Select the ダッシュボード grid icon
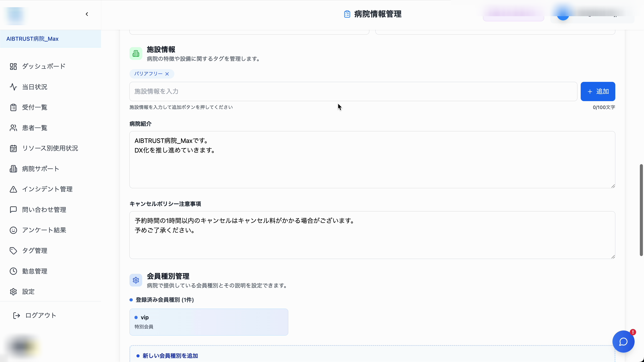The height and width of the screenshot is (362, 644). click(13, 66)
